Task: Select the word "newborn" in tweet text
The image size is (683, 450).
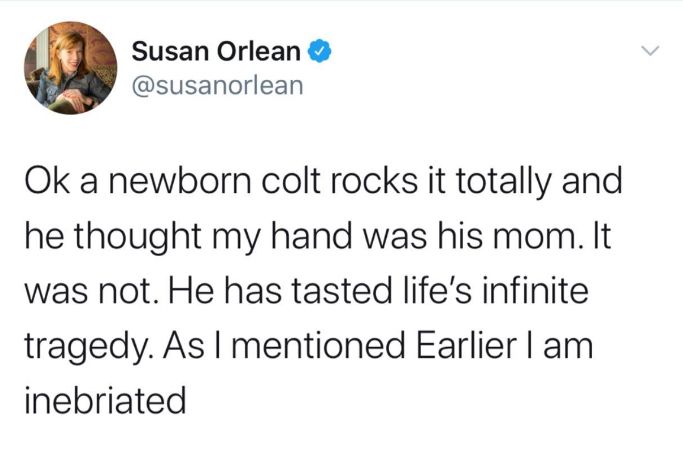Action: [x=179, y=181]
